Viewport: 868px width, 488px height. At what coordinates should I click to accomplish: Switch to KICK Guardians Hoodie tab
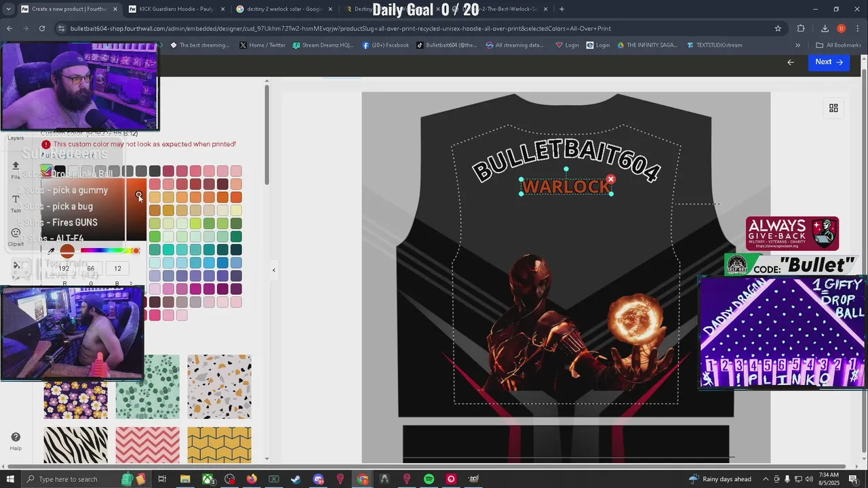point(176,9)
